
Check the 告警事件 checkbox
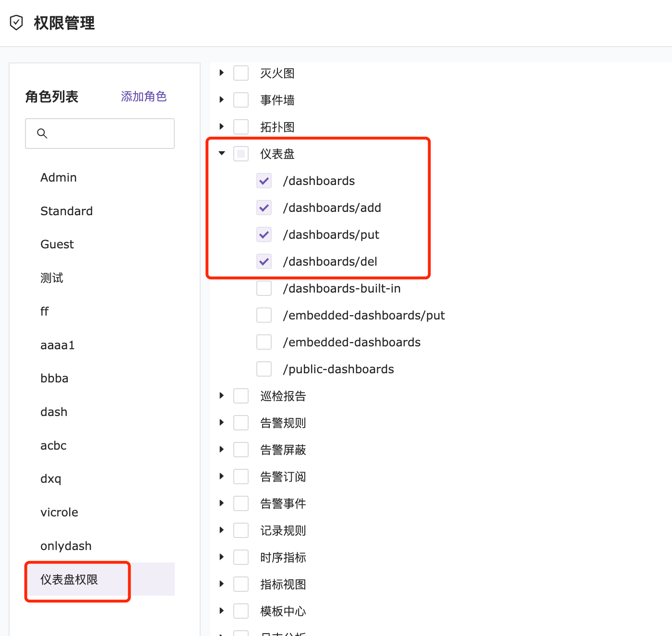coord(241,503)
